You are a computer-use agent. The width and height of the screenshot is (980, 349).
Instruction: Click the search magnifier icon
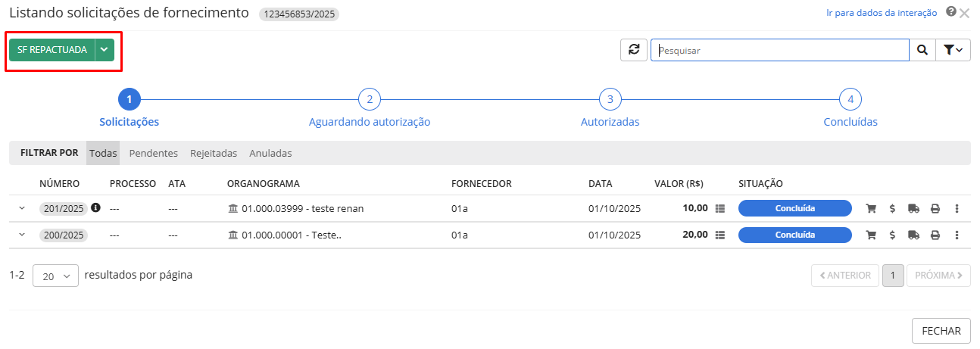coord(922,50)
